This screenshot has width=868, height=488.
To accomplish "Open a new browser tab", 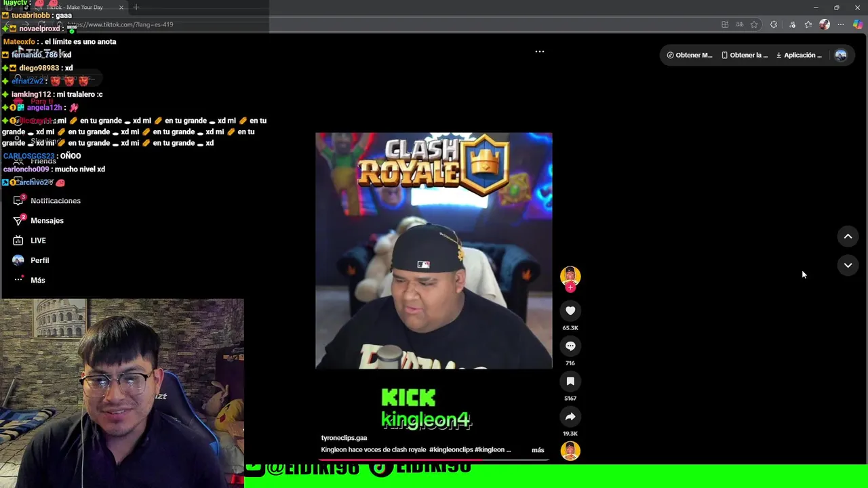I will pyautogui.click(x=136, y=7).
